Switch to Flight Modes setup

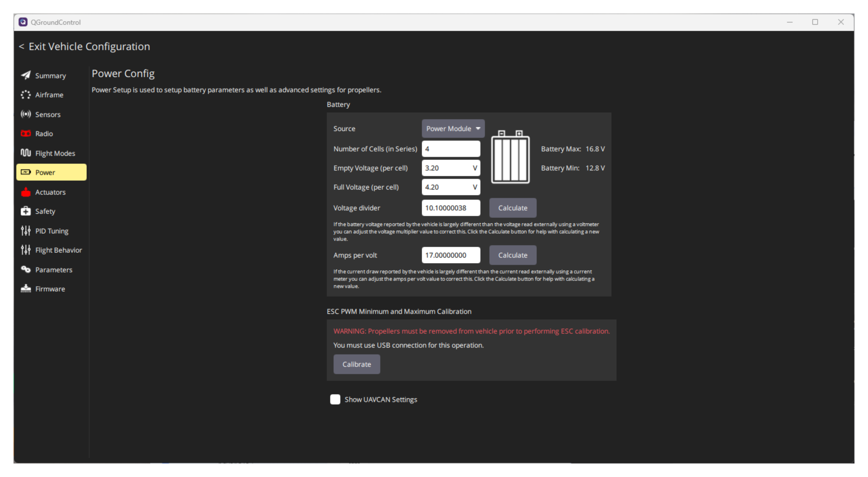coord(51,153)
